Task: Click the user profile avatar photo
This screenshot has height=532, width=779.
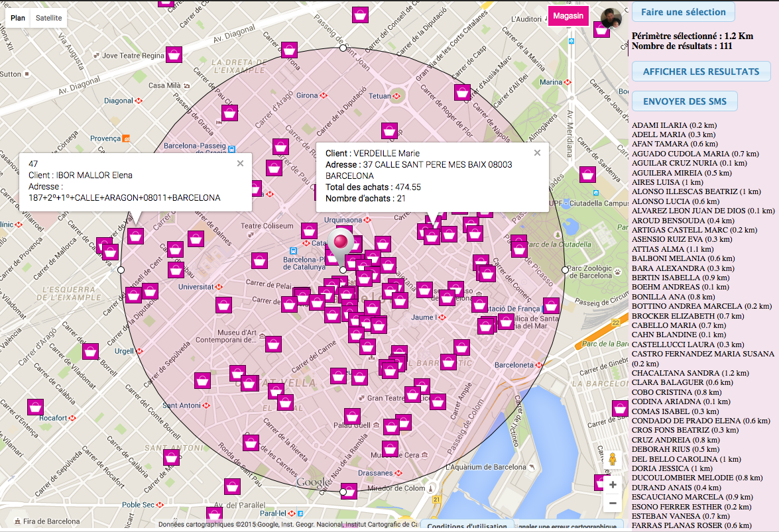Action: pyautogui.click(x=611, y=18)
